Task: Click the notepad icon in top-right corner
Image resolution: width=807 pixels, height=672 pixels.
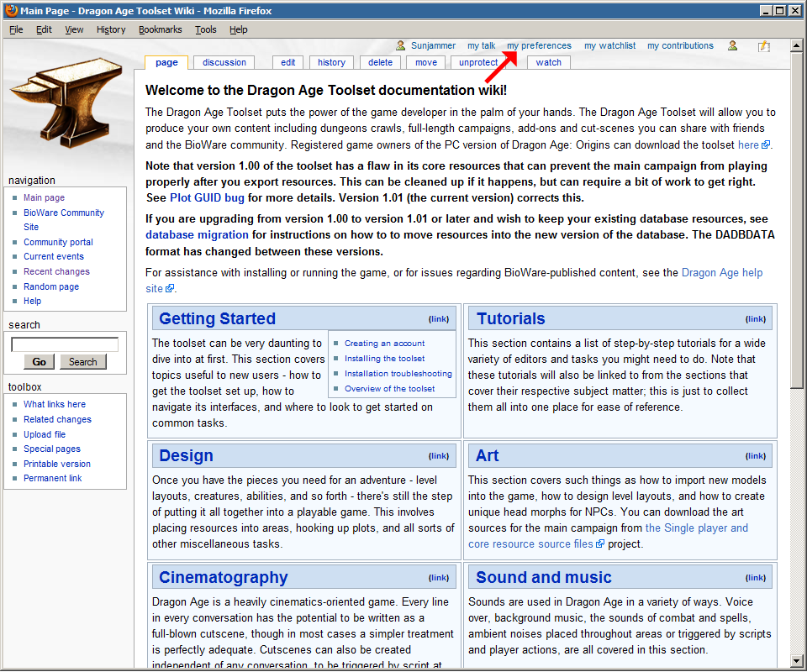Action: 763,46
